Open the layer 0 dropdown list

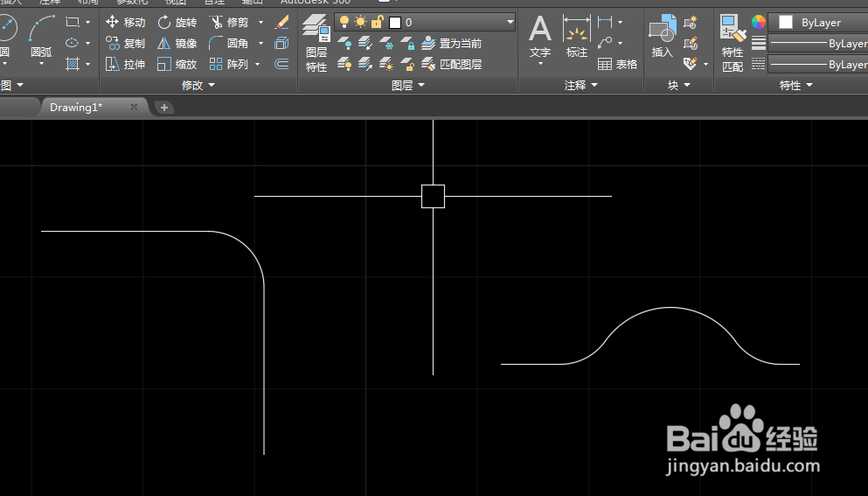pos(510,22)
